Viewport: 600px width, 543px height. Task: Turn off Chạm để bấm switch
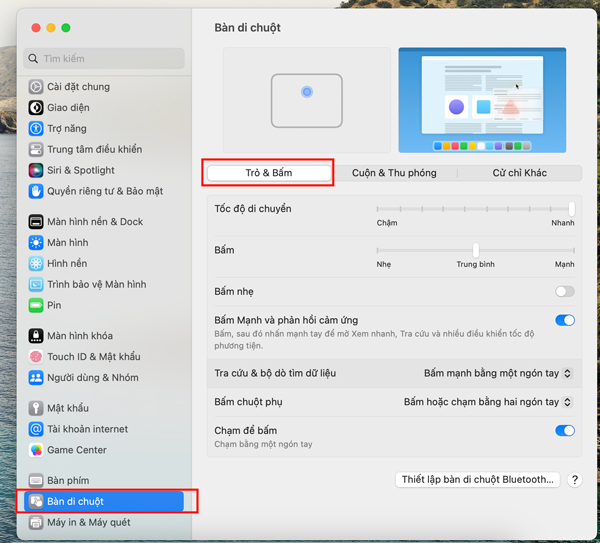coord(565,430)
